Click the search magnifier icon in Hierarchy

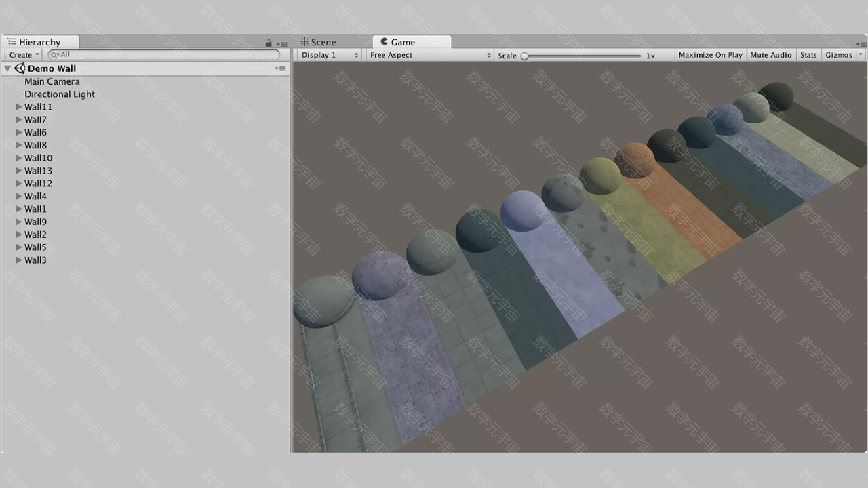point(55,54)
